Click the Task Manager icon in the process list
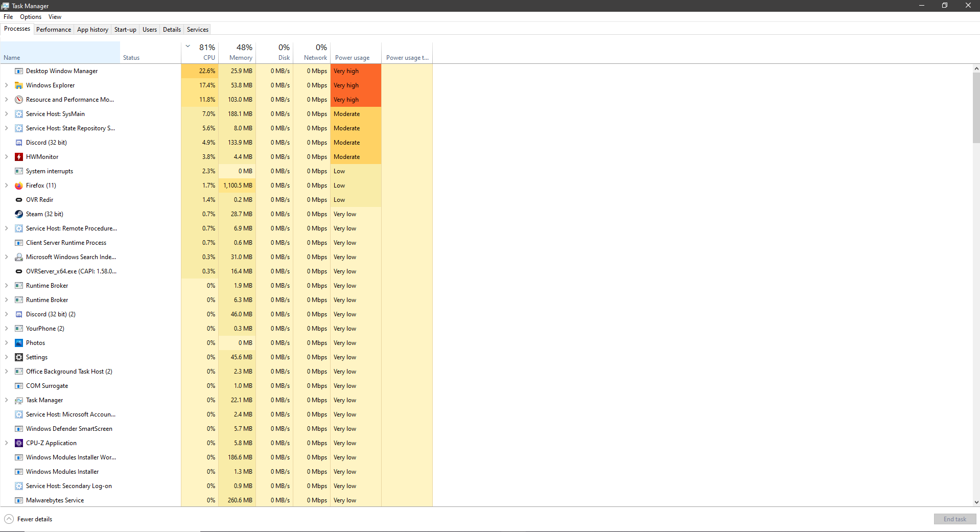Viewport: 980px width, 532px height. coord(19,400)
